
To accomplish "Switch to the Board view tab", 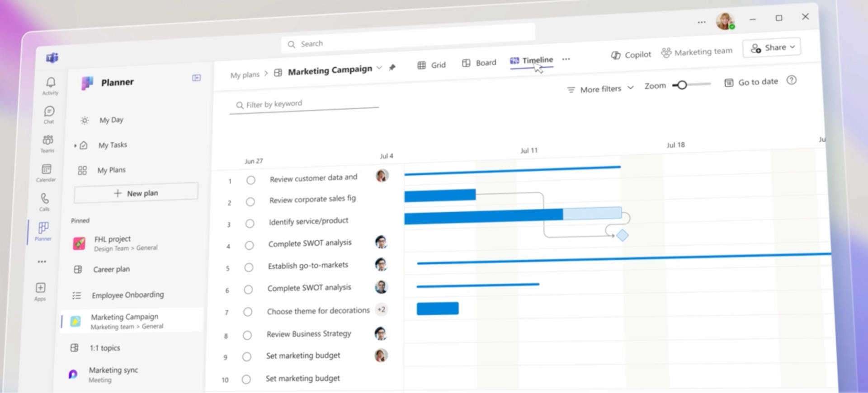I will click(479, 63).
